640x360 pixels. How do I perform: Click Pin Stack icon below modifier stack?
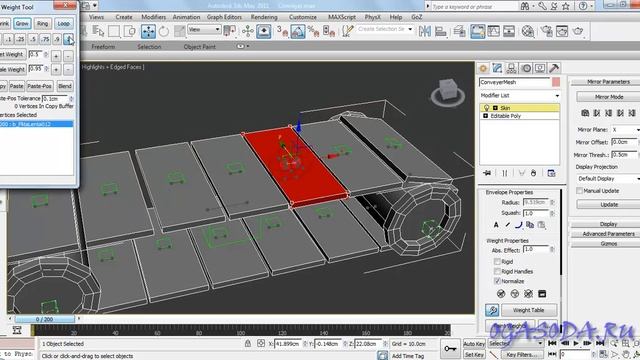point(487,173)
